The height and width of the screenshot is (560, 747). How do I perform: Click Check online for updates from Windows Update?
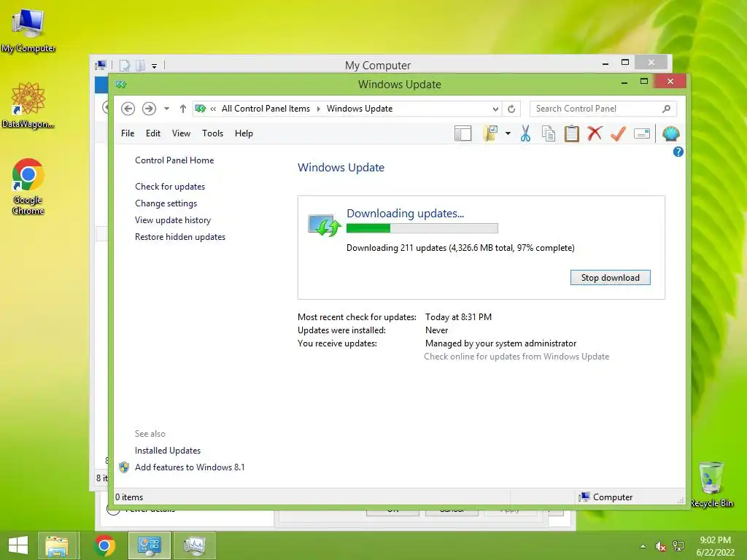tap(516, 357)
